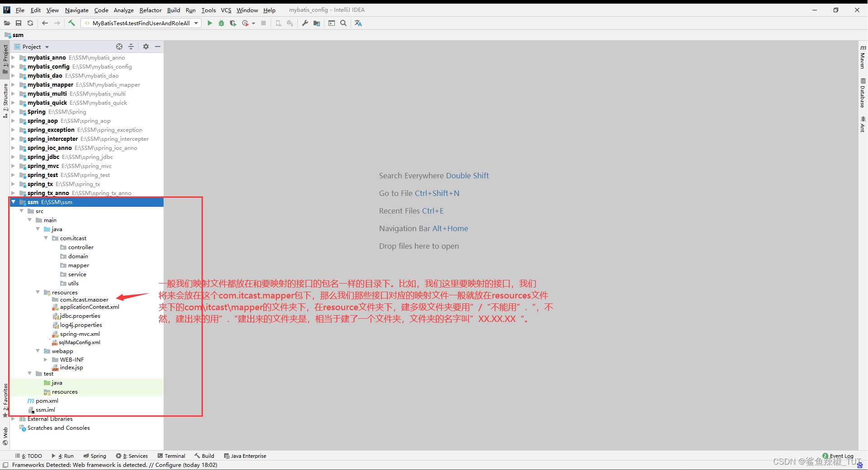Expand External Libraries

(x=14, y=419)
